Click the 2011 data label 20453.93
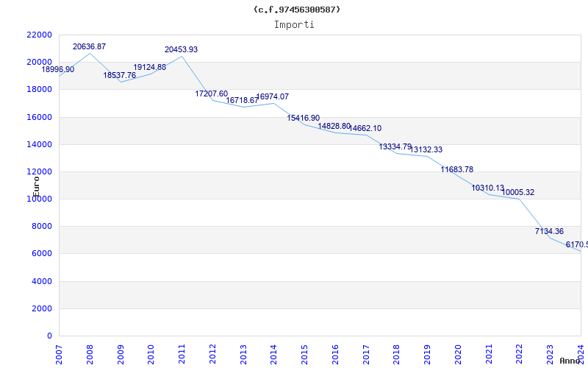The image size is (588, 368). click(181, 50)
